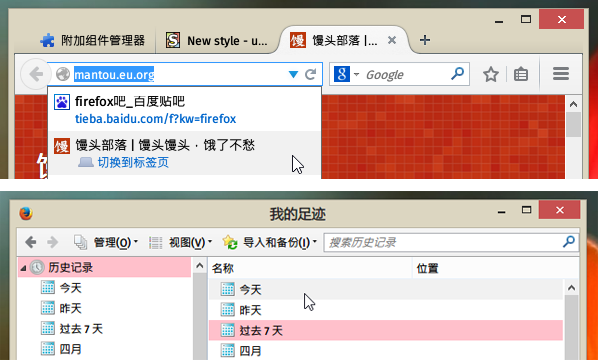Click the search magnifier in Google box
Viewport: 598px width, 360px height.
point(458,74)
